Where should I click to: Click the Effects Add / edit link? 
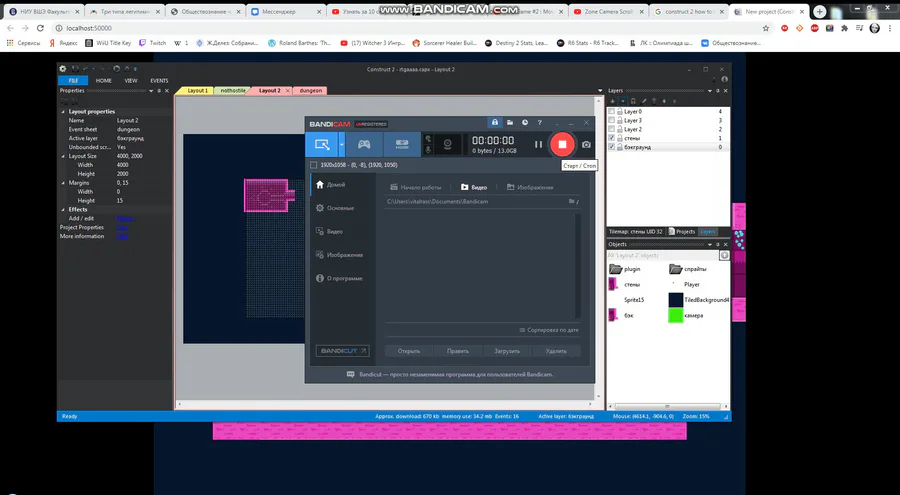click(x=125, y=218)
